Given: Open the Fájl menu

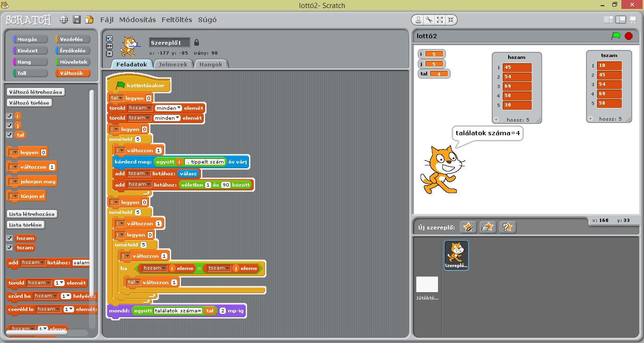Looking at the screenshot, I should [107, 20].
